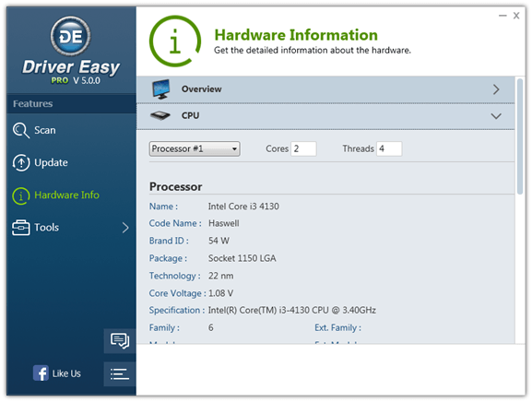Viewport: 532px width, 402px height.
Task: Click the Haswell code name value
Action: [224, 223]
